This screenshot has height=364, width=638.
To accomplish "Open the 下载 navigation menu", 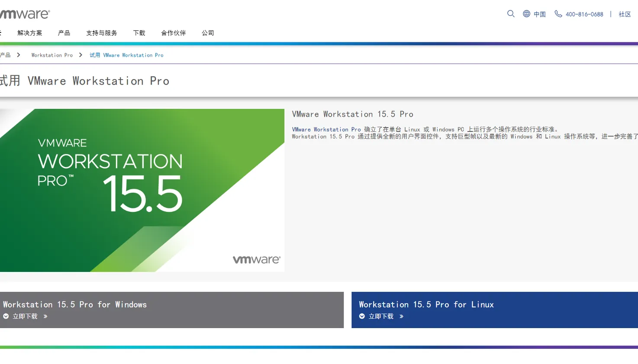I will coord(139,33).
